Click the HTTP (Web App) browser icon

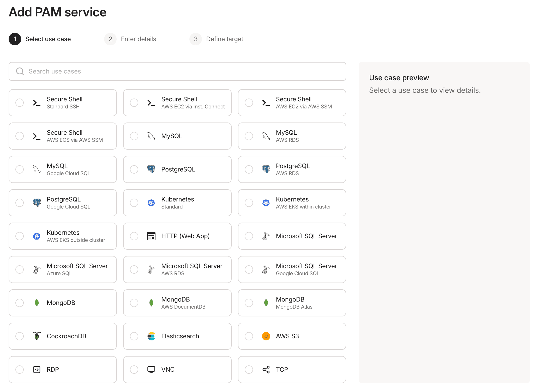point(151,236)
